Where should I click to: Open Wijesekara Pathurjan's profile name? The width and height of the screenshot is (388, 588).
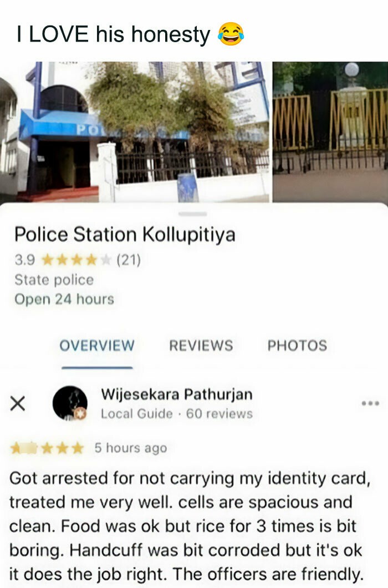[177, 394]
